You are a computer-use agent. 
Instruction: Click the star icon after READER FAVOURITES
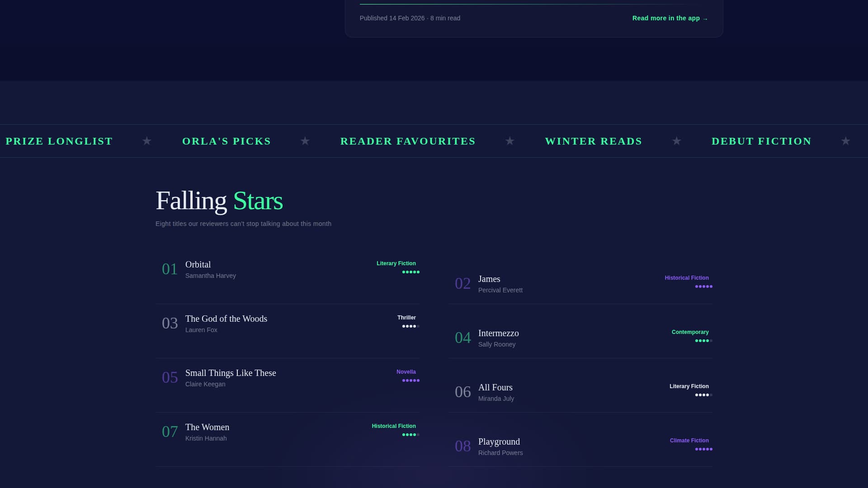509,141
